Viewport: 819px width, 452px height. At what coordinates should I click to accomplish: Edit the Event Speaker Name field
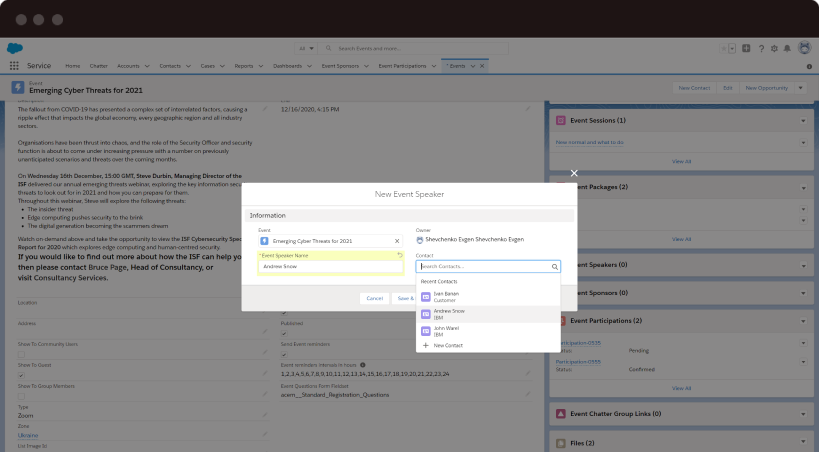(x=330, y=266)
